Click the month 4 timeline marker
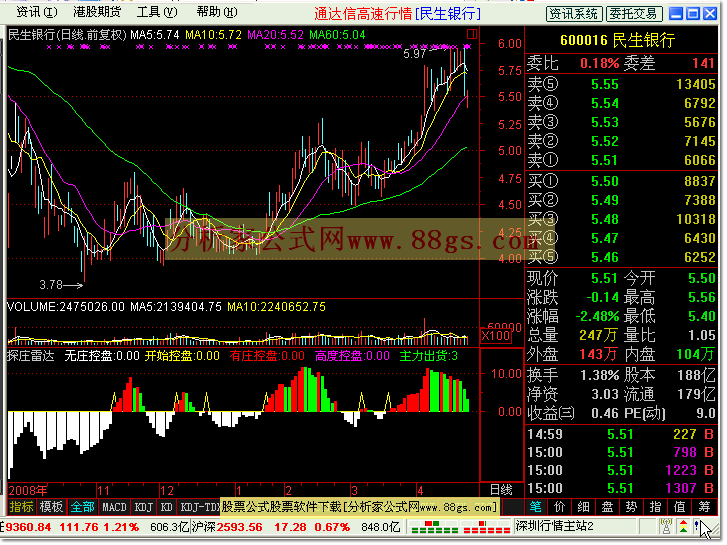The width and height of the screenshot is (727, 545). tap(420, 490)
